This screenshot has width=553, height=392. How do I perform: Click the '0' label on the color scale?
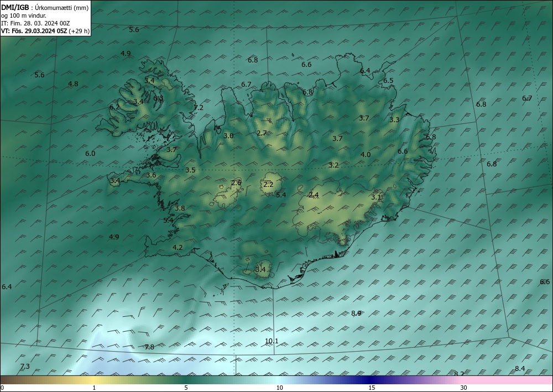point(2,388)
